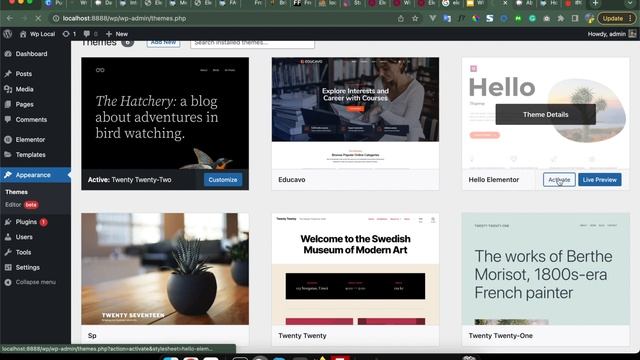Click the Posts pushpin icon
The image size is (640, 360).
pyautogui.click(x=8, y=73)
